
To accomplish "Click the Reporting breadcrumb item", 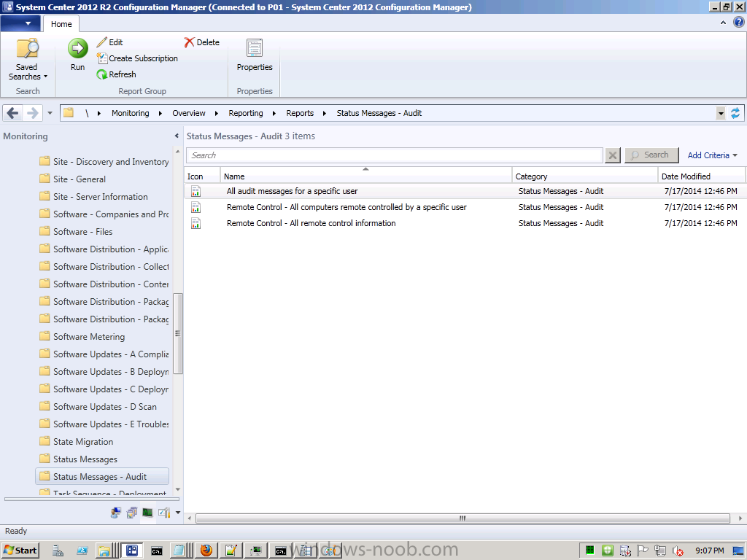I will click(246, 113).
